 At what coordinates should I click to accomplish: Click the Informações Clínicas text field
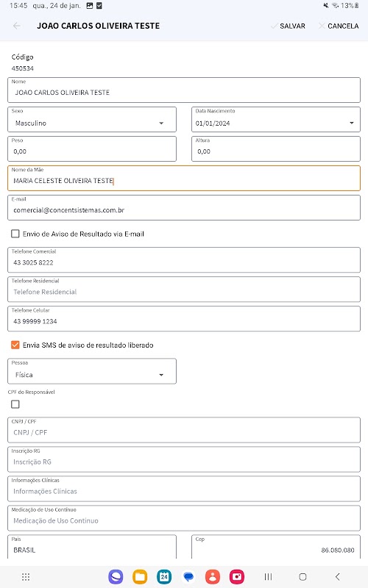[x=184, y=489]
